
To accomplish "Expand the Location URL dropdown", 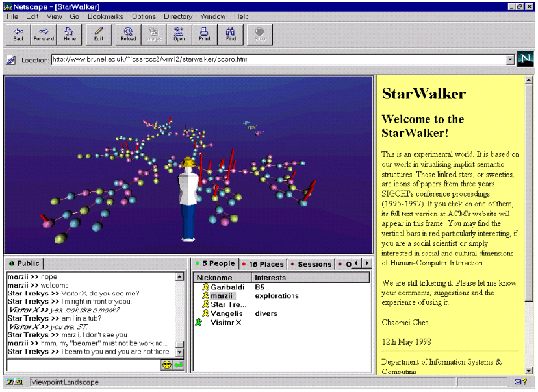I will click(510, 60).
